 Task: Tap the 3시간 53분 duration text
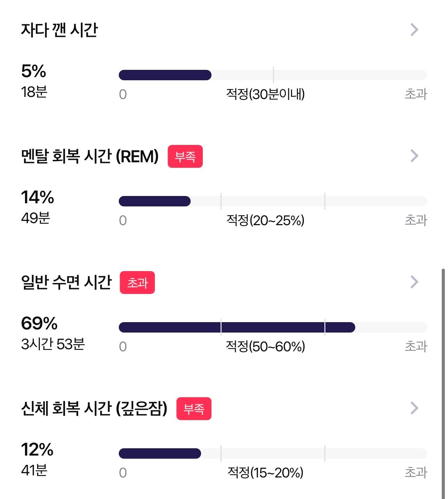pos(53,344)
